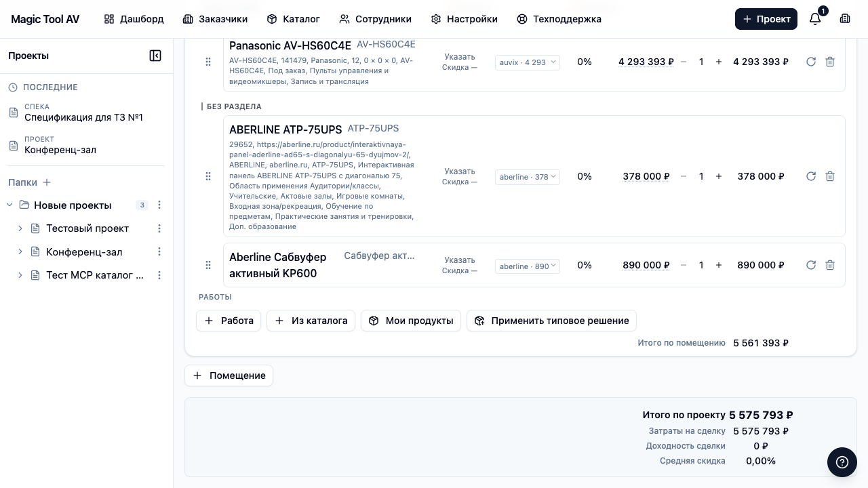Add a work item with Работа button
Screen dimensions: 868x488
229,321
